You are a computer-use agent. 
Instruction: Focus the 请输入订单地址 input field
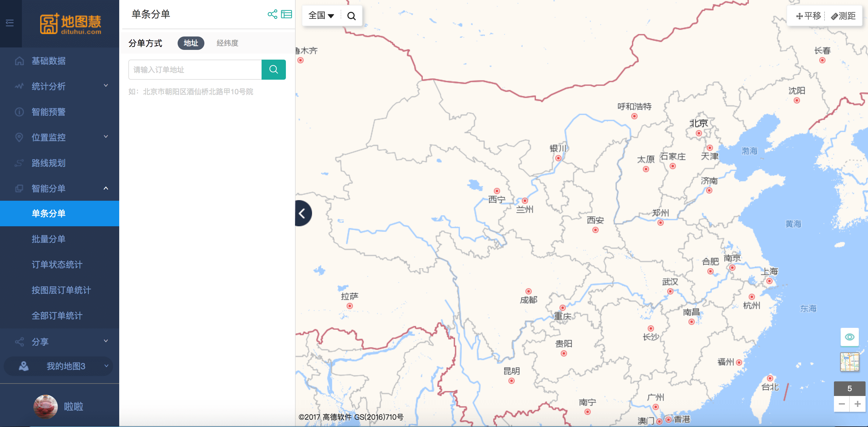(195, 69)
